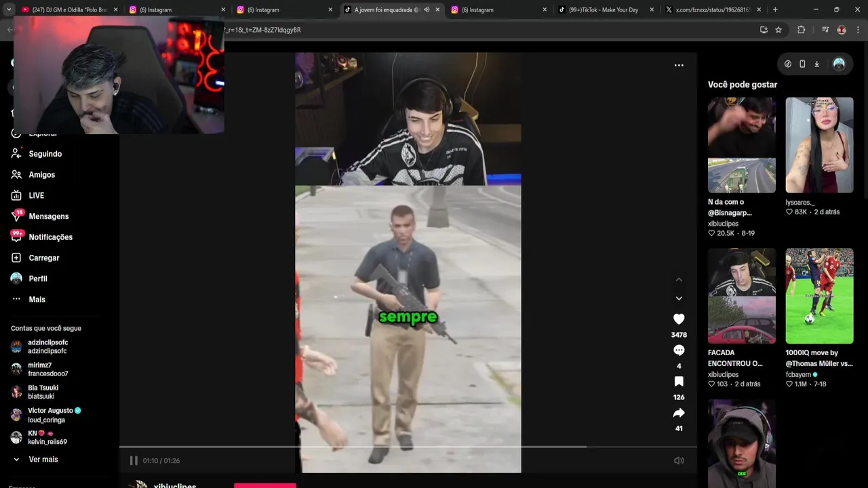The height and width of the screenshot is (488, 868).
Task: Click the download desktop app icon
Action: tap(816, 64)
